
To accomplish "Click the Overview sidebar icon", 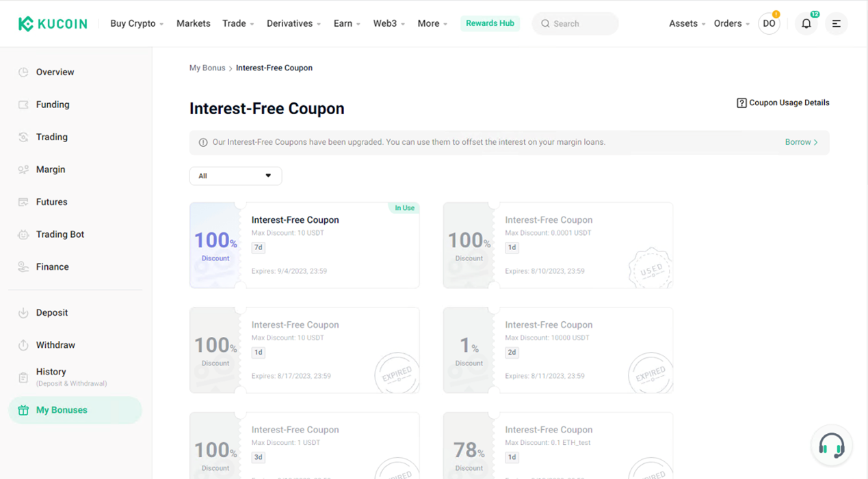I will [x=23, y=72].
